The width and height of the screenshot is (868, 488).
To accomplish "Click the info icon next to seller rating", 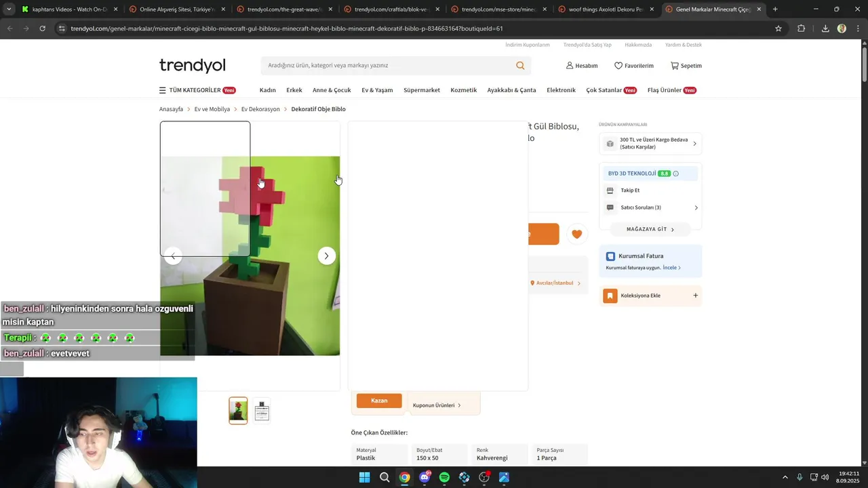I will point(675,174).
